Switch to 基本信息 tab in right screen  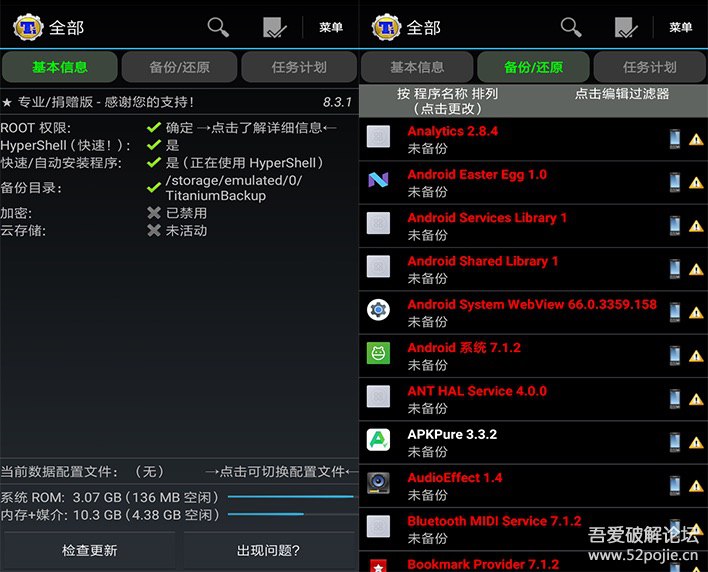click(x=417, y=67)
